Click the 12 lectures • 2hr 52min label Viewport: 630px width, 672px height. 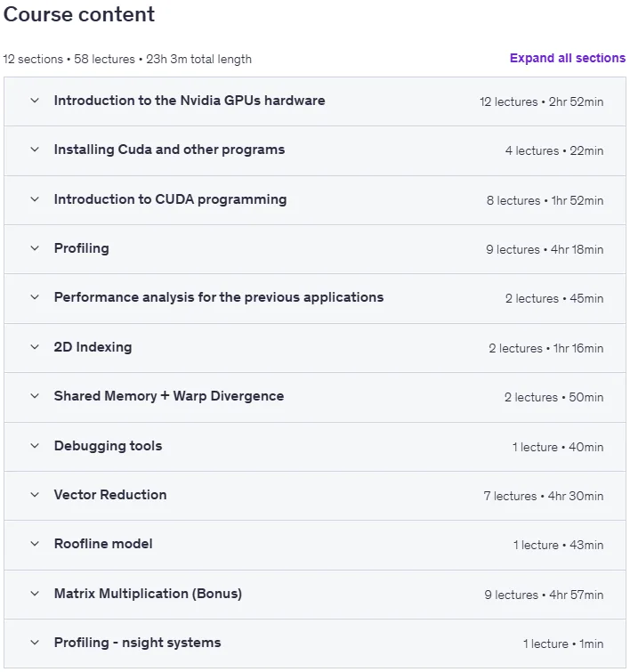tap(541, 101)
